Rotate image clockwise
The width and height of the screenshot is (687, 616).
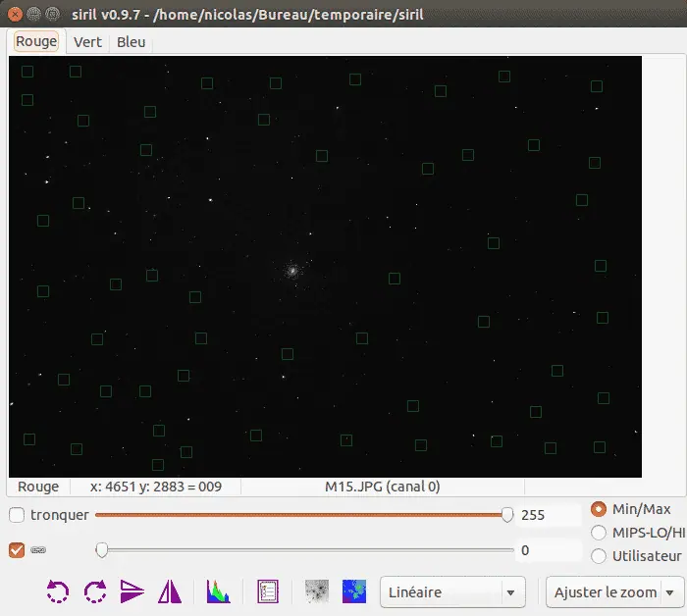pyautogui.click(x=95, y=591)
